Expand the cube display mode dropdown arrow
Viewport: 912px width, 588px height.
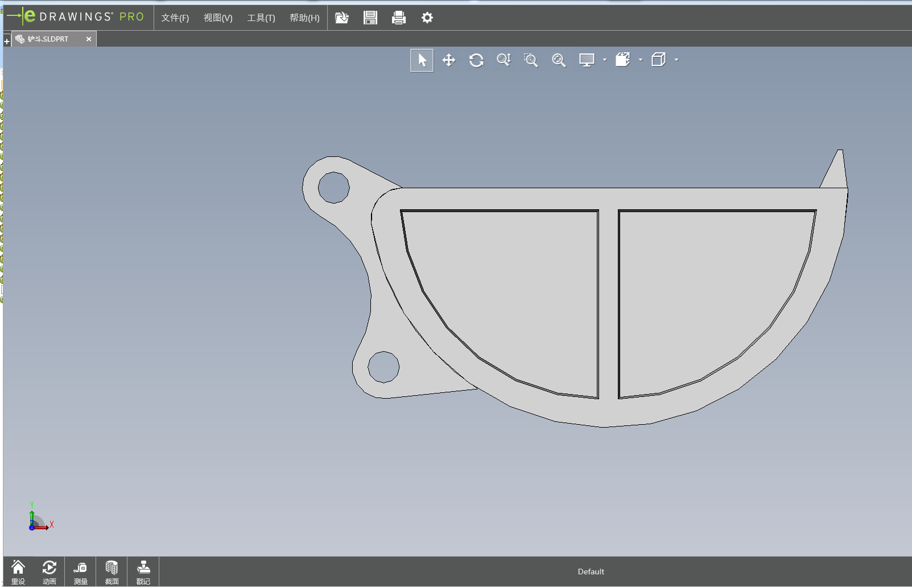point(676,60)
